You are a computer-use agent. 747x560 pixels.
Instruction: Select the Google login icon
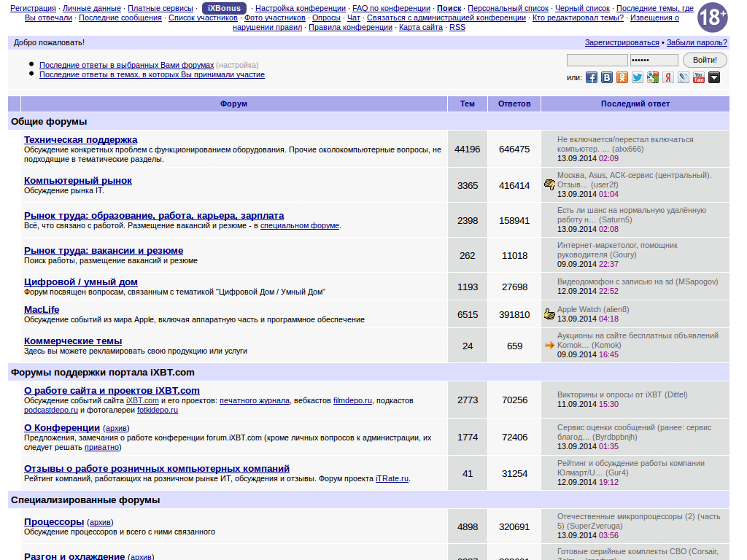652,77
